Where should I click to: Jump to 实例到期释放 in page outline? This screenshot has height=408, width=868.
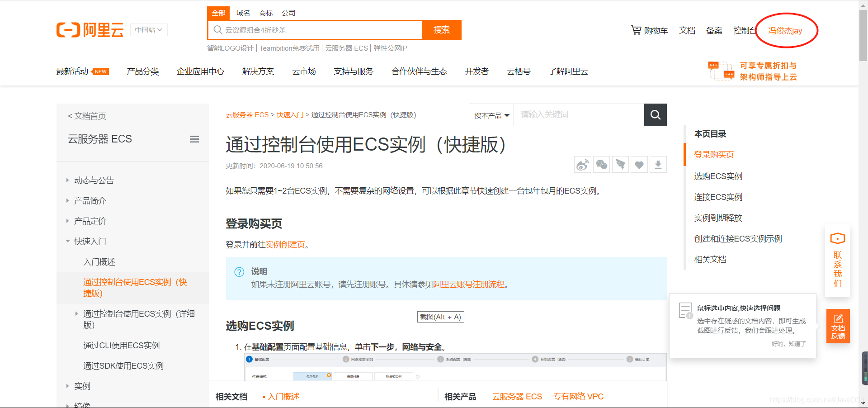point(718,218)
